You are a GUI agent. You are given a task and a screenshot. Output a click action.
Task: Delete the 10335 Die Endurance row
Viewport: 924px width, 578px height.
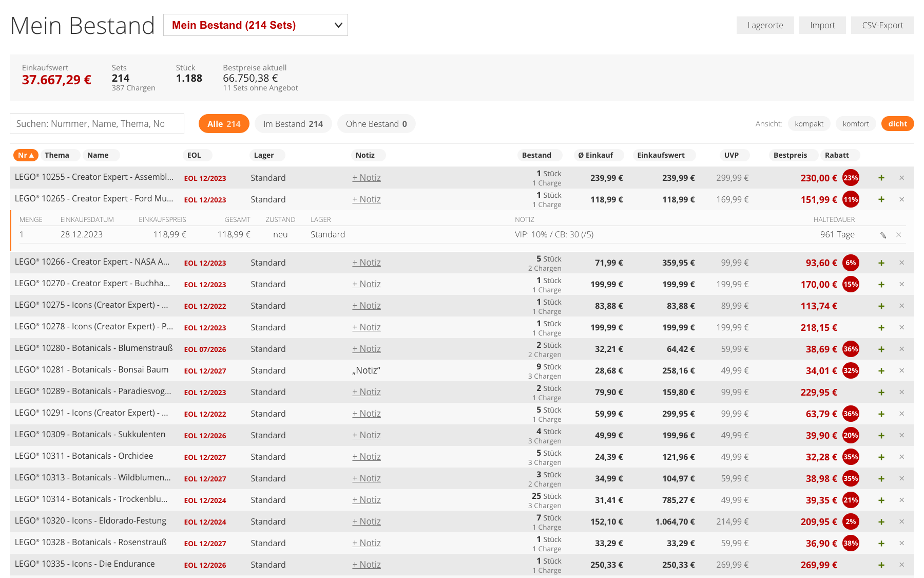[902, 565]
